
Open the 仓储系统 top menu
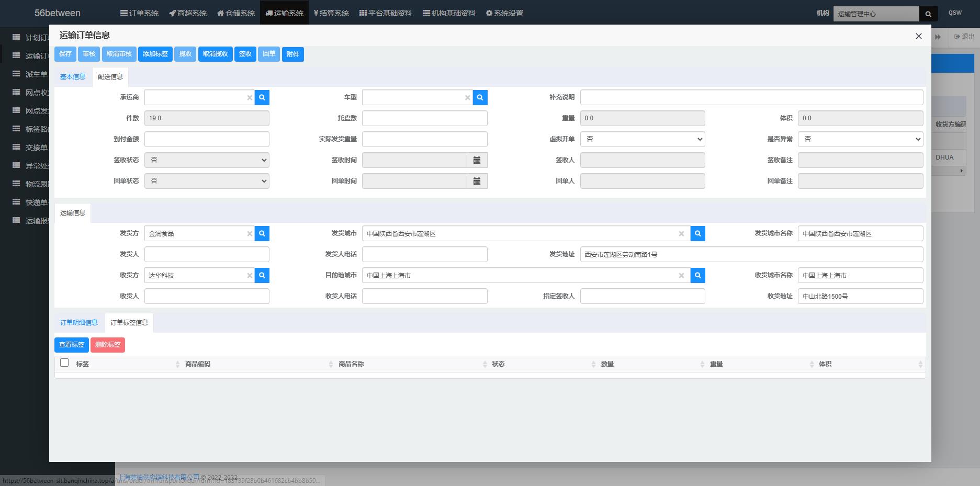click(236, 13)
